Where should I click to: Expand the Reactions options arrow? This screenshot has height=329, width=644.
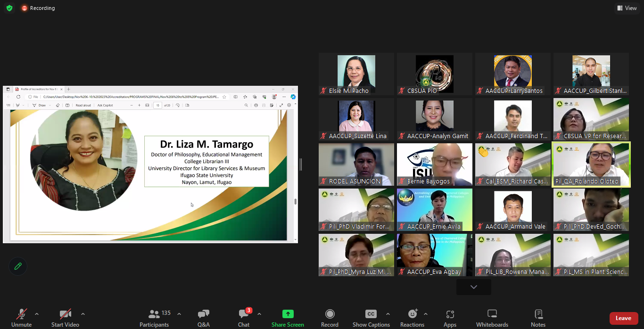[426, 314]
